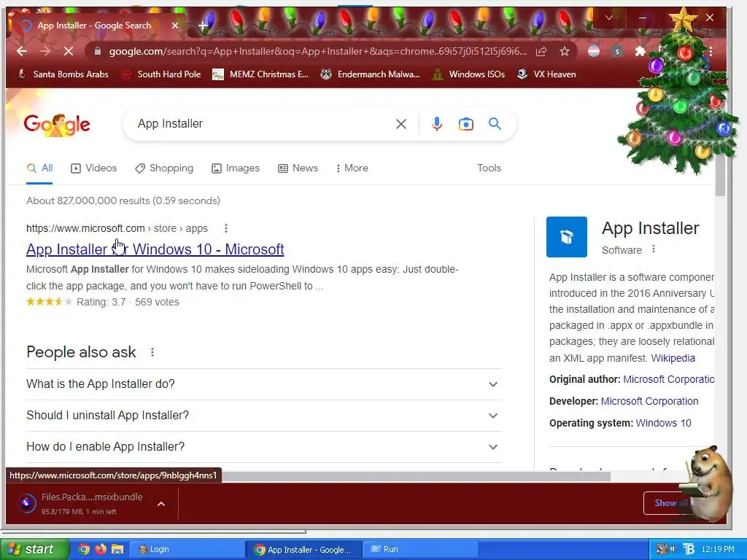Open Windows 10 operating system link
Screen dimensions: 747x560
coord(663,424)
